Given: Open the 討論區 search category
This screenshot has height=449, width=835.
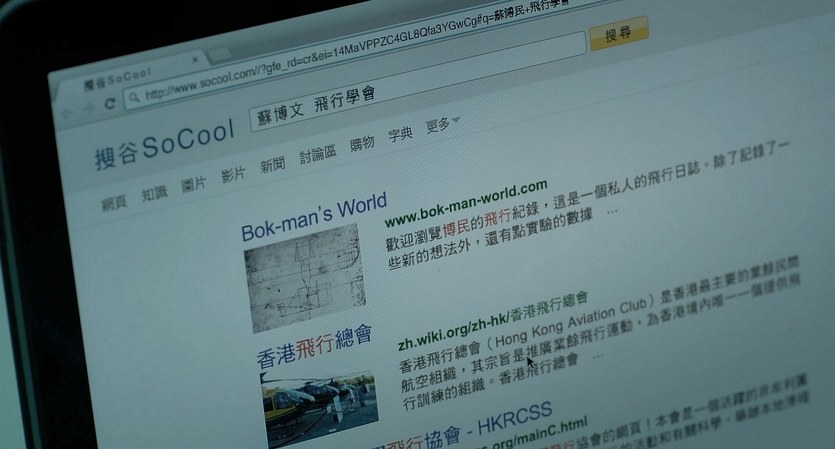Looking at the screenshot, I should (x=316, y=155).
